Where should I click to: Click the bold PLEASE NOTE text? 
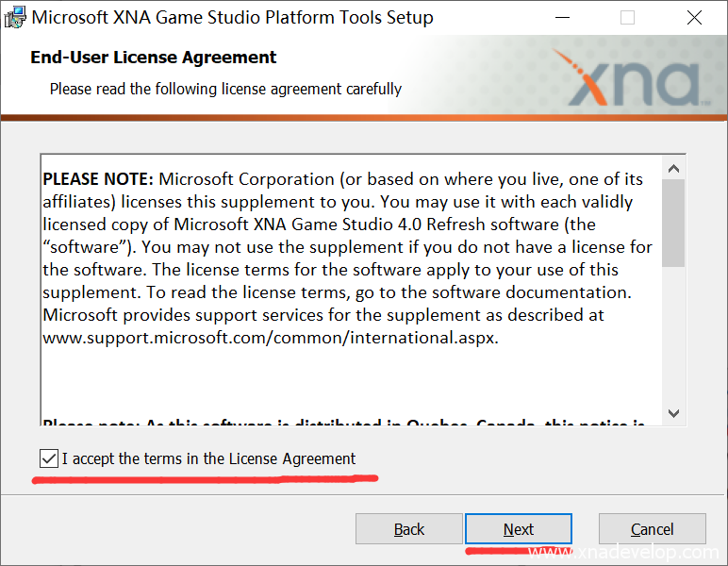pos(97,179)
